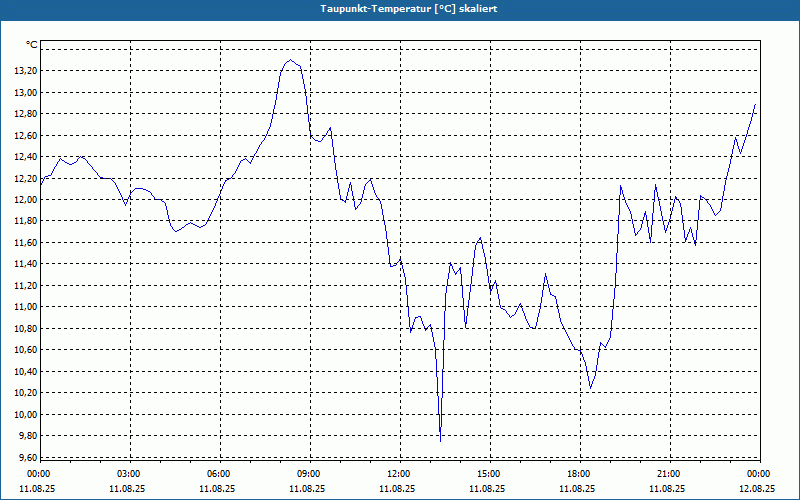The width and height of the screenshot is (800, 500).
Task: Click the 03:00 time label
Action: [128, 474]
